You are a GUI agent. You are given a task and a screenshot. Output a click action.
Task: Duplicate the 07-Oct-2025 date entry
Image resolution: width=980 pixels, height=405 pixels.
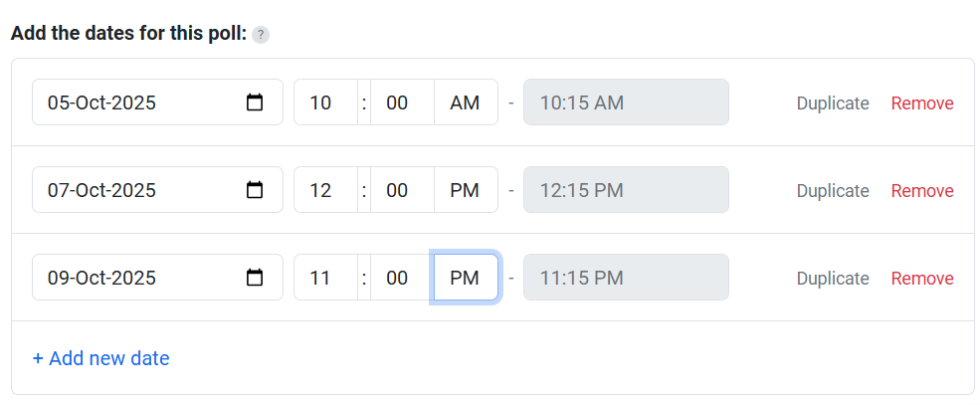click(833, 191)
